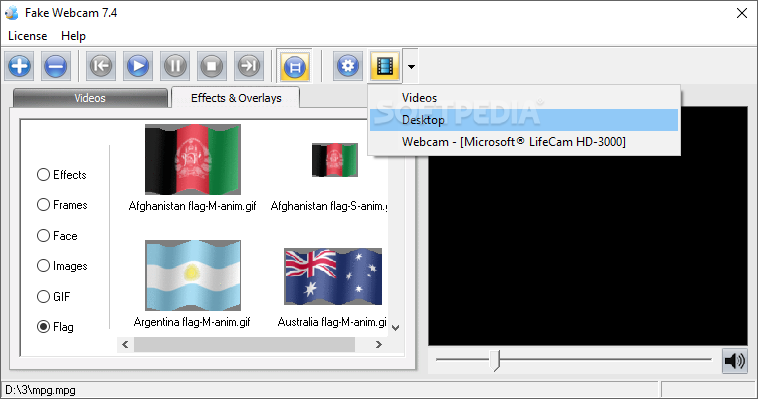Click the Australia flag-M-anim.gi file name
This screenshot has height=399, width=758.
[x=332, y=322]
